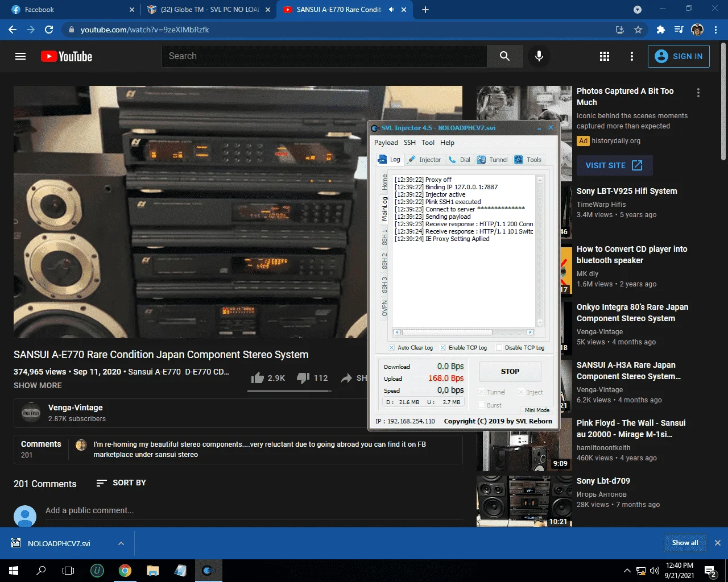Toggle Auto Clear Log checkbox
The height and width of the screenshot is (582, 728).
tap(392, 347)
